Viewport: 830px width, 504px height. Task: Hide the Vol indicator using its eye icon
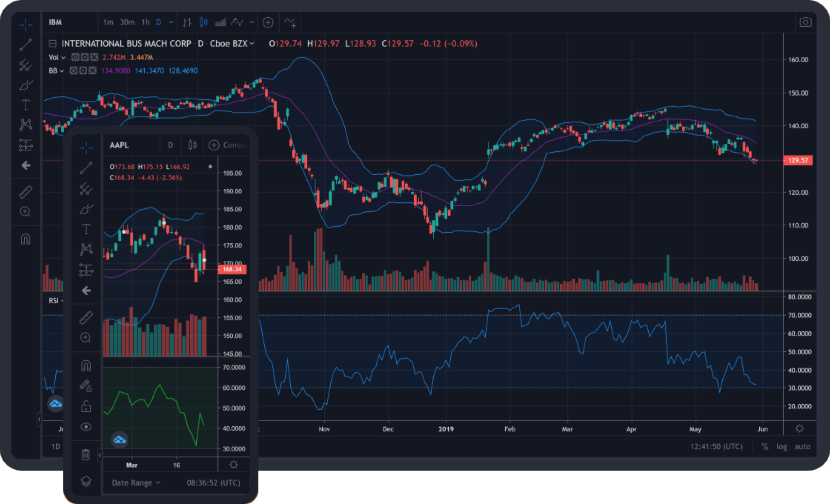[75, 57]
